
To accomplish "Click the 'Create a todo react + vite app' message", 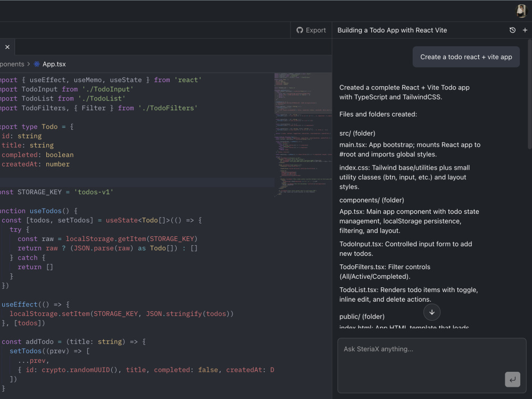I will tap(466, 57).
